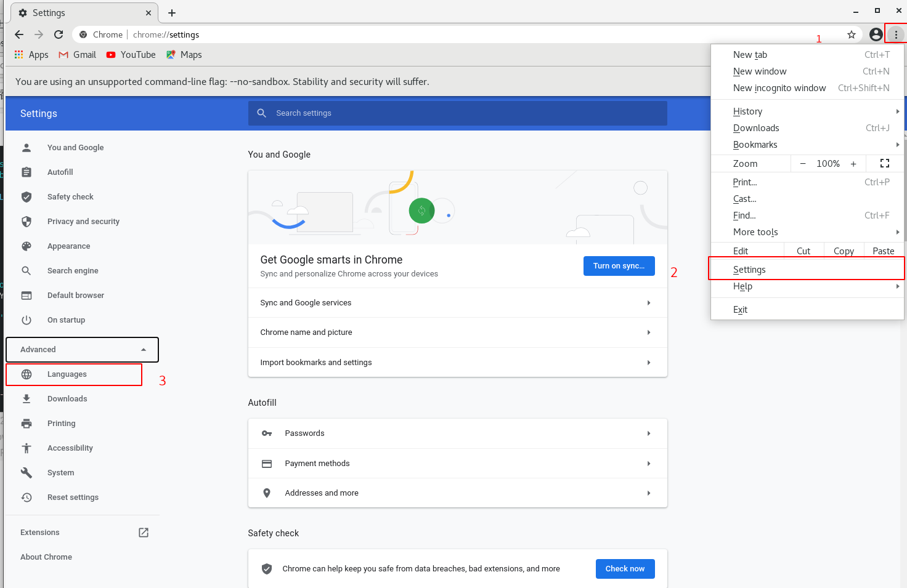Choose New incognito window
The height and width of the screenshot is (588, 907).
point(807,88)
